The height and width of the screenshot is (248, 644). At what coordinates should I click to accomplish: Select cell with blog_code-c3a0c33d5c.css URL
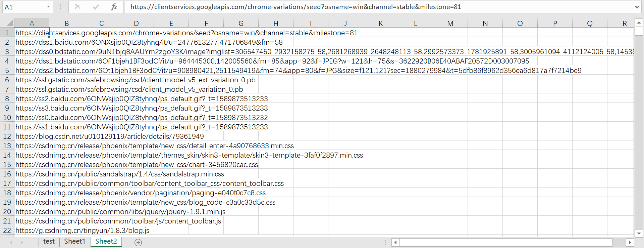point(32,202)
